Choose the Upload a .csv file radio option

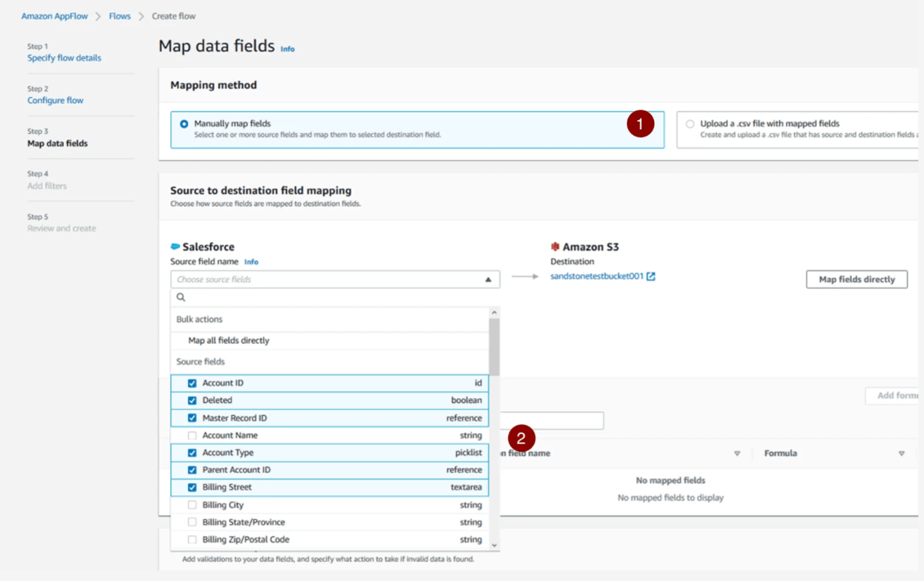(x=690, y=123)
